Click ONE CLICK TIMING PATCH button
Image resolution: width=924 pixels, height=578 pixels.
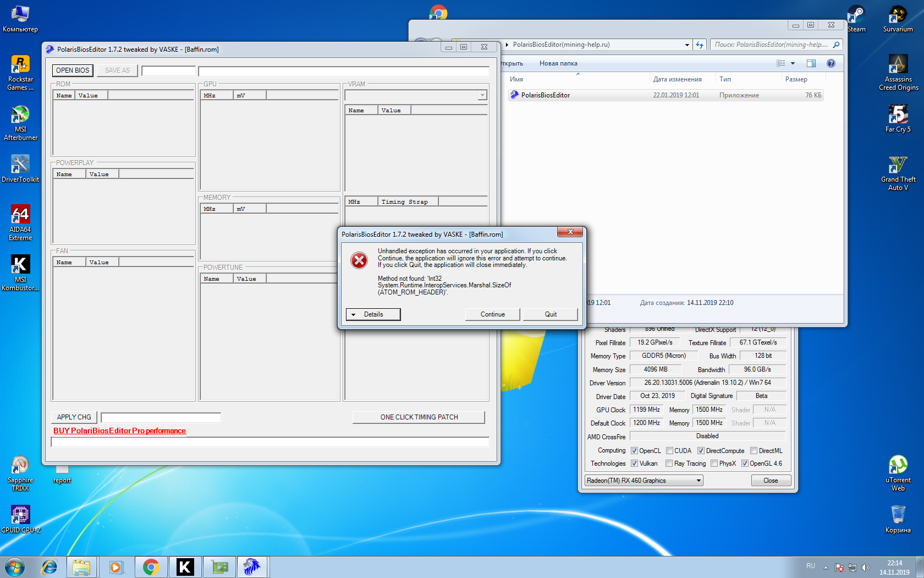click(x=419, y=417)
